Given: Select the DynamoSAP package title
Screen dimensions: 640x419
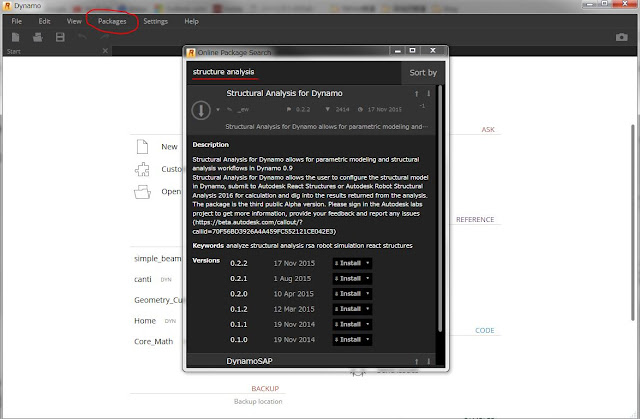Looking at the screenshot, I should (249, 361).
